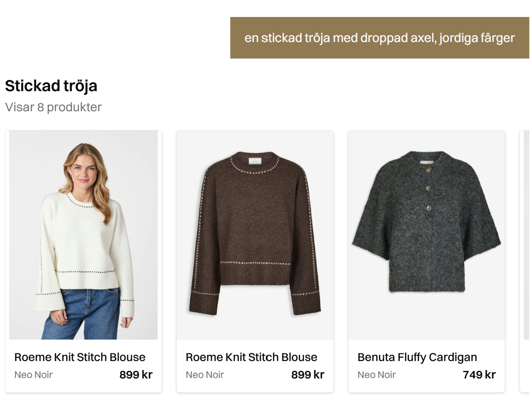Open the brown Roeme Knit Stitch Blouse image
Viewport: 532px width, 395px height.
tap(255, 235)
